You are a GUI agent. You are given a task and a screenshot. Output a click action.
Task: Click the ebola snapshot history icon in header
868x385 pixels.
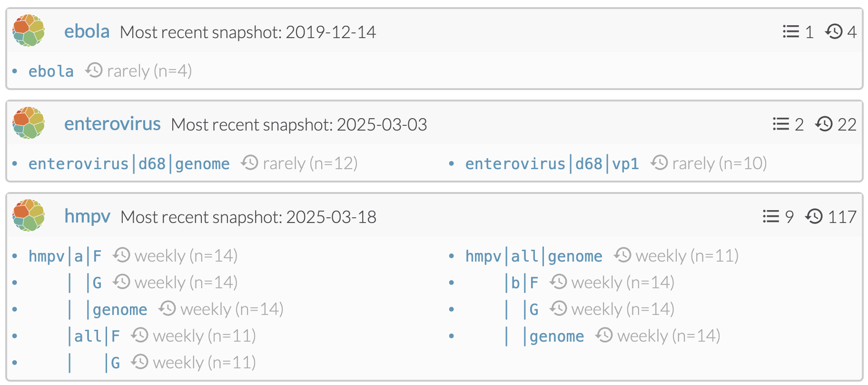click(x=834, y=31)
